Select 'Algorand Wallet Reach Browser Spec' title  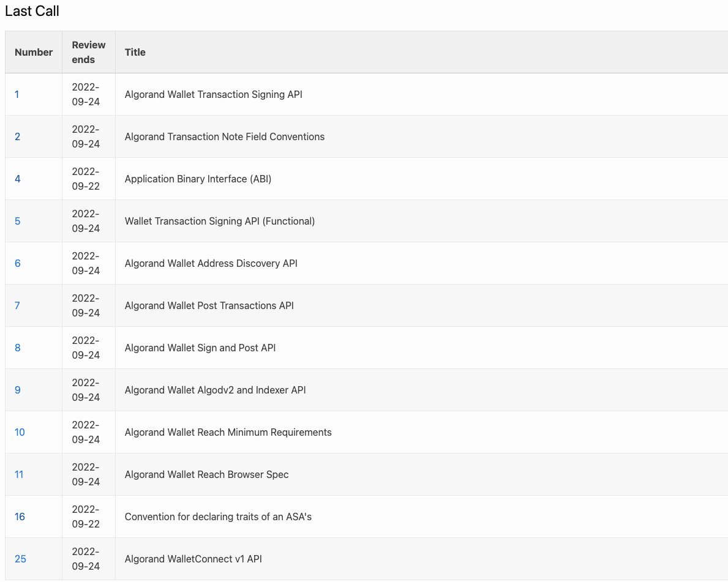coord(206,475)
